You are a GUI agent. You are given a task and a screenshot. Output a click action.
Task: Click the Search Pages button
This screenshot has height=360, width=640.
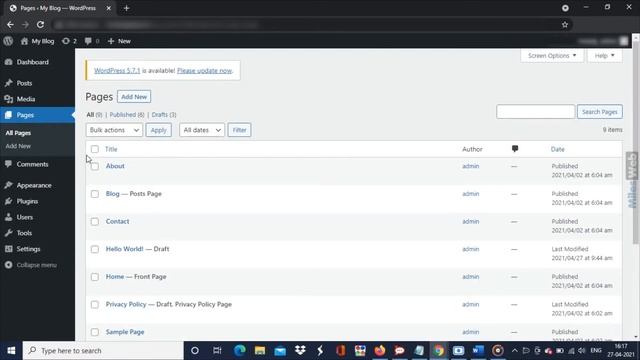(600, 112)
